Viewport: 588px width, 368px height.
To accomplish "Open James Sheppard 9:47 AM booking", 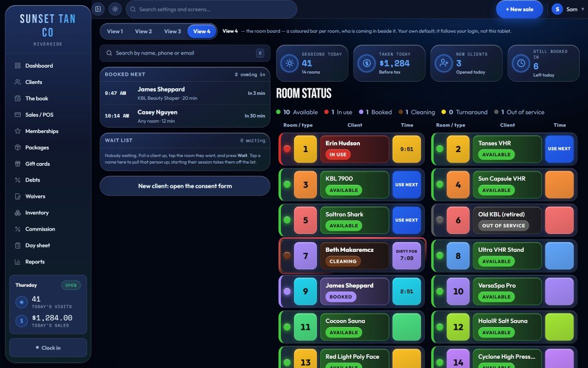I will (185, 93).
